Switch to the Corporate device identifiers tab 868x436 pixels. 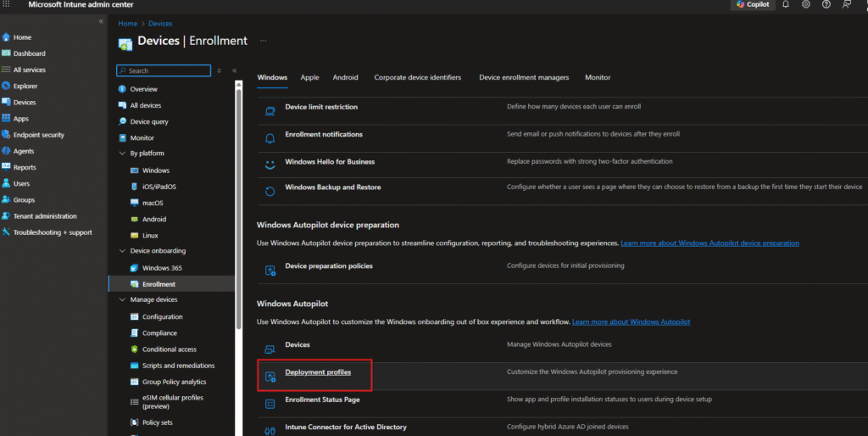[417, 77]
